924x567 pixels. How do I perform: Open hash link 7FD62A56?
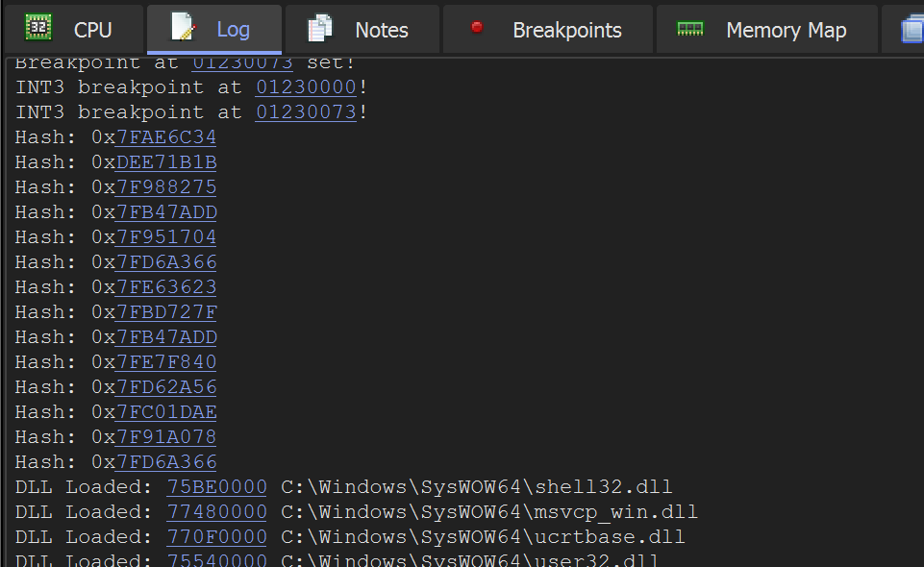166,387
